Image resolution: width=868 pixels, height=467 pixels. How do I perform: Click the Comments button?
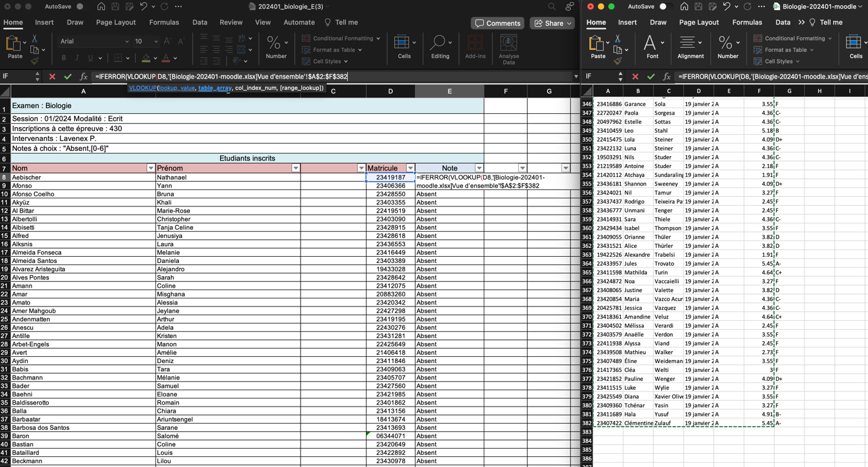point(497,23)
